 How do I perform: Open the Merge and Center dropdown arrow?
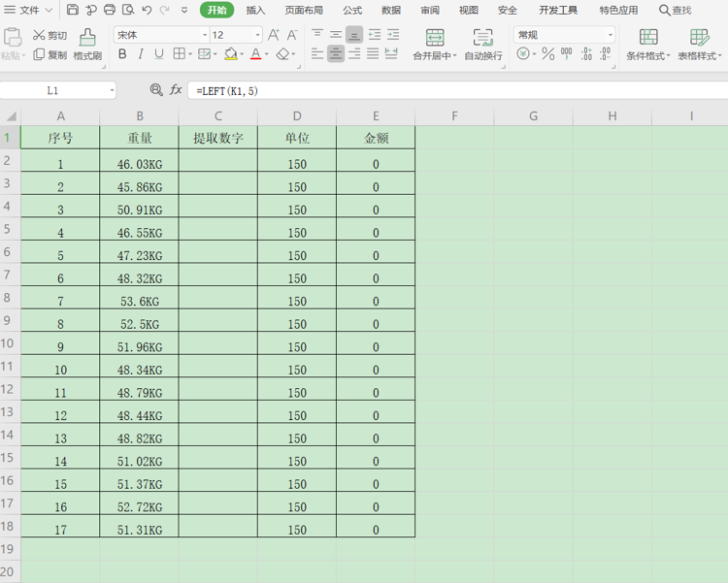tap(454, 55)
